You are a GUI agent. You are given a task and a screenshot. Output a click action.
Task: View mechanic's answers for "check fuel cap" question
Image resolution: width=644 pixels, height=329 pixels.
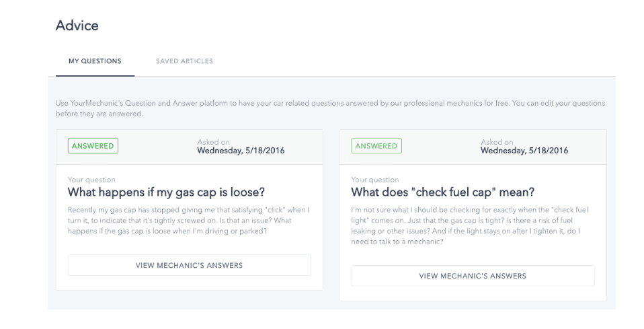coord(473,276)
